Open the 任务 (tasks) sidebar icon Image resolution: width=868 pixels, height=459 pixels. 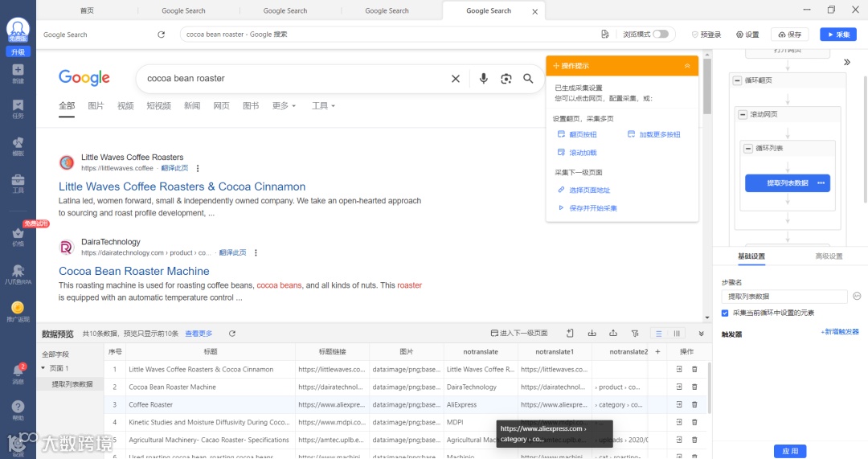[x=18, y=109]
